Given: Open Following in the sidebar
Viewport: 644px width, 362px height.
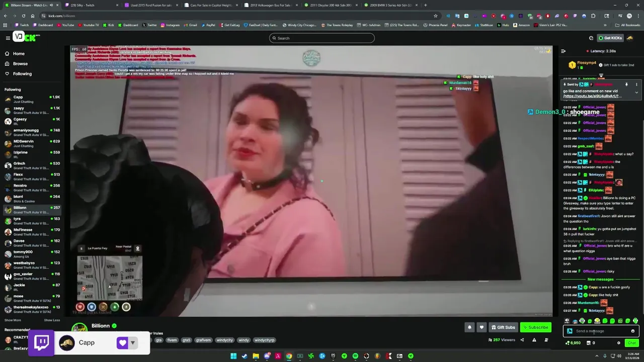Looking at the screenshot, I should click(x=32, y=73).
